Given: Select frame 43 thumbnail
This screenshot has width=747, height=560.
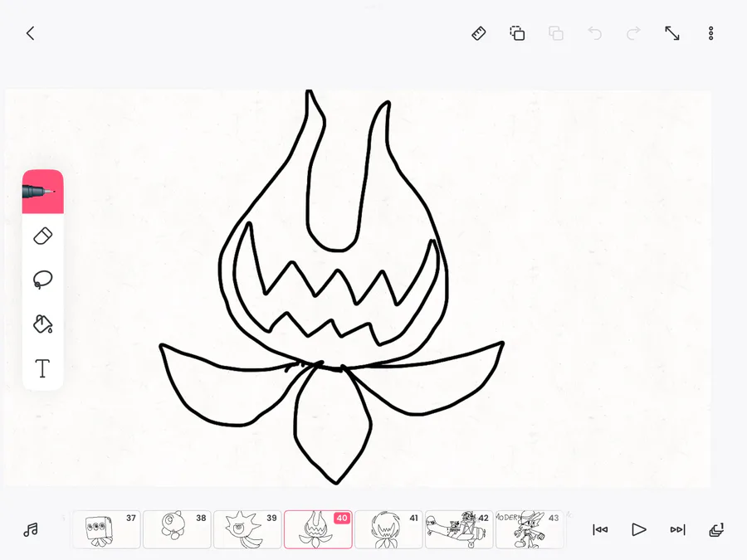Looking at the screenshot, I should pos(530,529).
